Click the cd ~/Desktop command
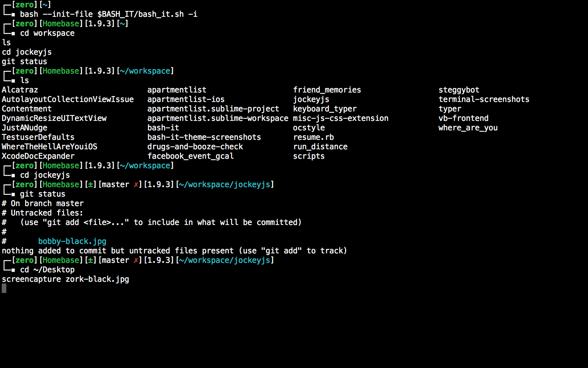Viewport: 588px width, 368px height. [x=47, y=270]
